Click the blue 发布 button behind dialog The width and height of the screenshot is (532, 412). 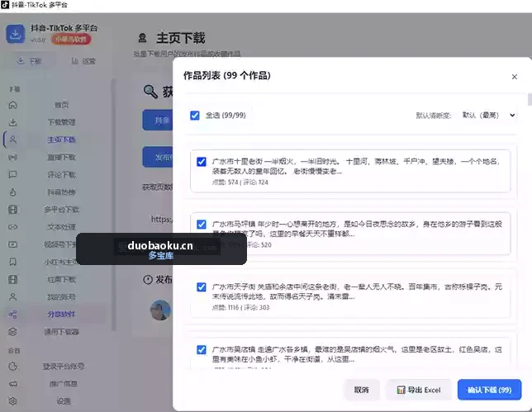158,158
